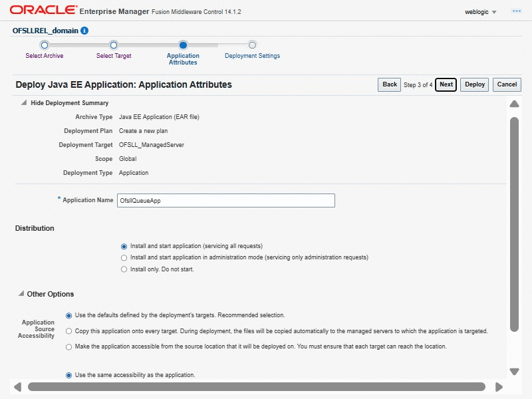Screen dimensions: 532x399
Task: Click the Select Archive step circle
Action: click(45, 45)
